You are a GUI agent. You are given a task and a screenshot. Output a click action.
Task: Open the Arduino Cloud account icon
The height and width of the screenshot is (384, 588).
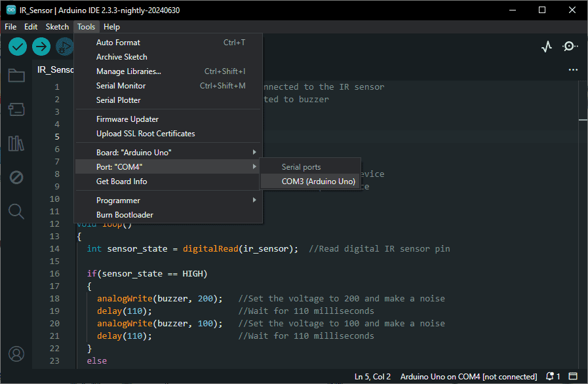[x=16, y=353]
